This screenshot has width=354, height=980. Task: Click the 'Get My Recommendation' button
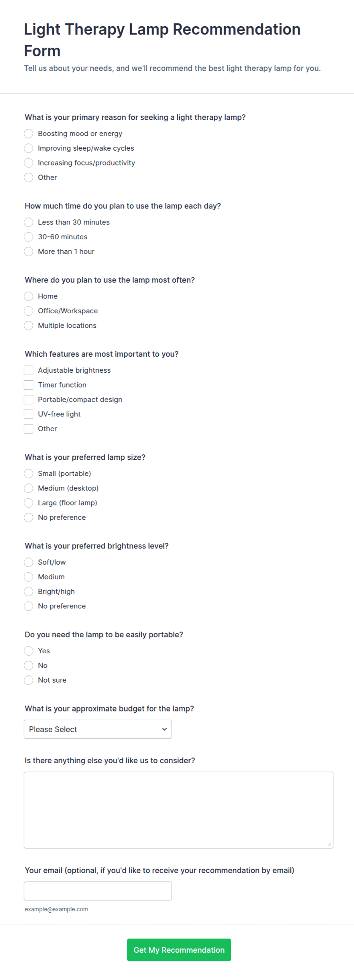(x=179, y=950)
